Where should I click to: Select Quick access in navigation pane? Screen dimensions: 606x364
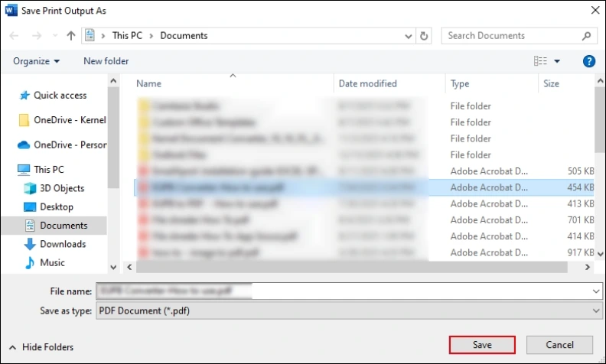click(60, 96)
